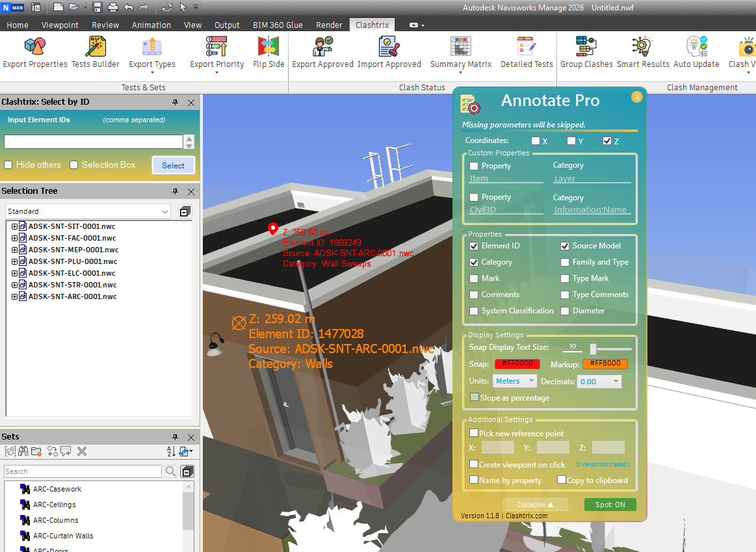Image resolution: width=756 pixels, height=552 pixels.
Task: Enable the Family and Type checkbox
Action: [x=566, y=262]
